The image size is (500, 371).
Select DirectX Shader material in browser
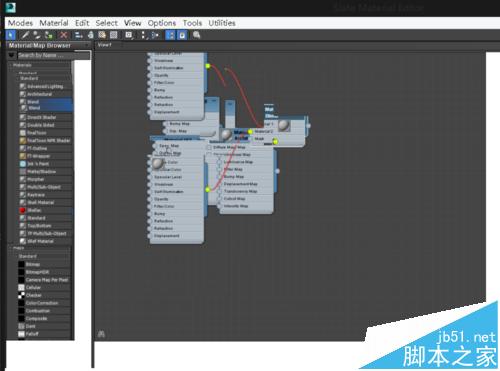tap(45, 117)
